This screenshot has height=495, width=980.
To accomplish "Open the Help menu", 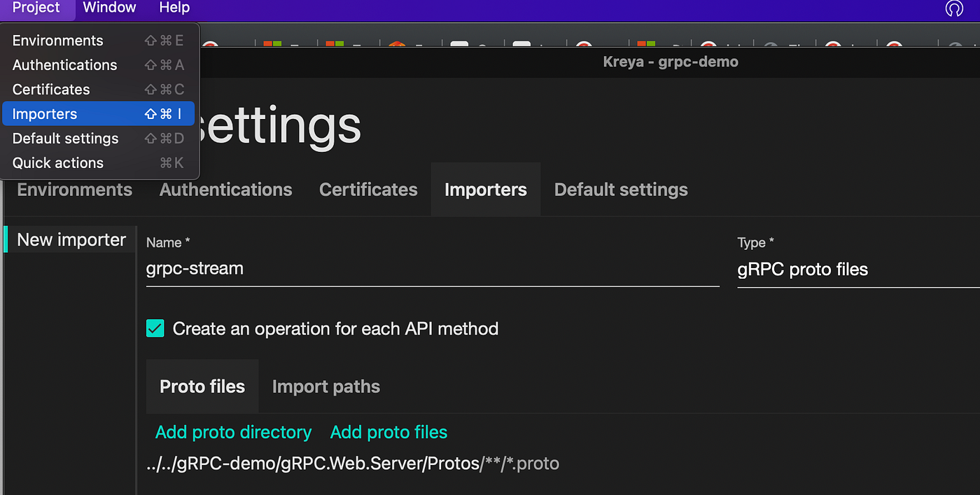I will click(x=174, y=8).
